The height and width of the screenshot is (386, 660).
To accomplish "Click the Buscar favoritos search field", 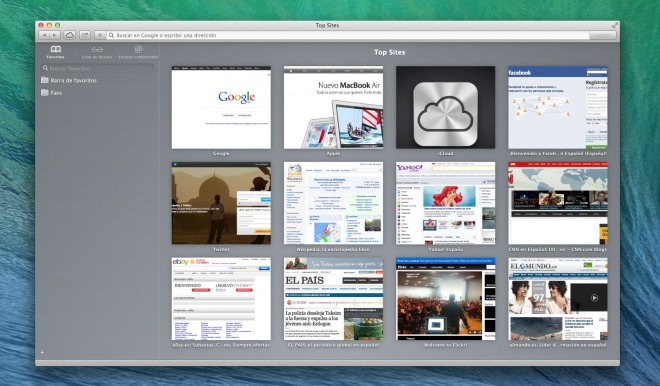I will click(97, 68).
